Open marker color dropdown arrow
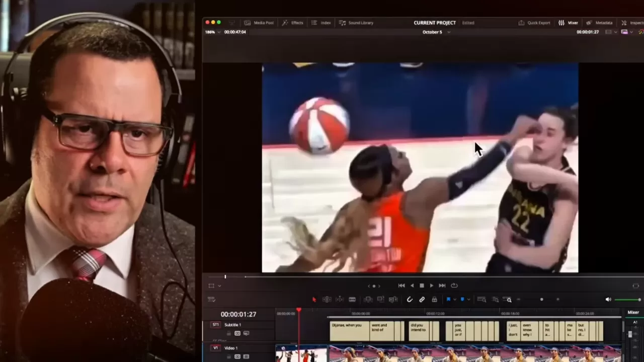 coord(468,300)
